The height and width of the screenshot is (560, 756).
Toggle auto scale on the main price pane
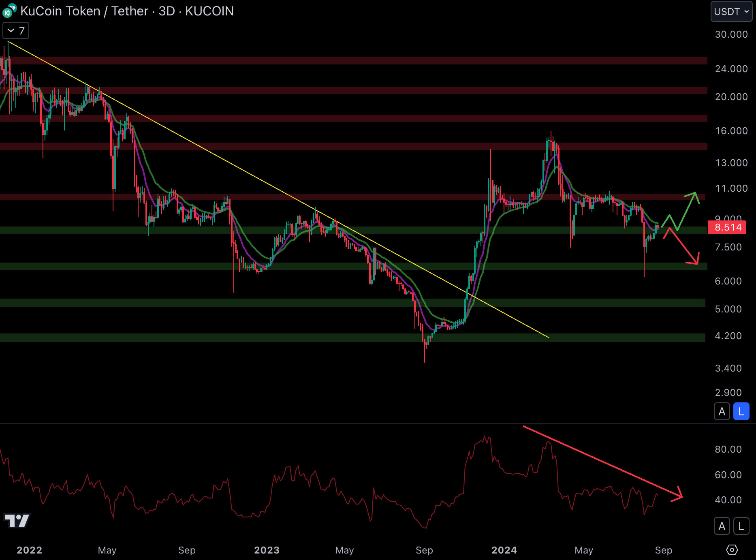[x=722, y=412]
